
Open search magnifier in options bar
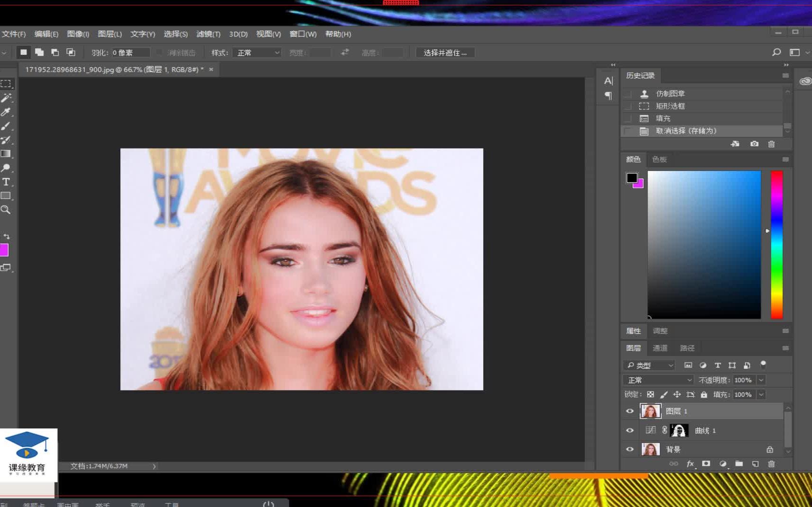tap(776, 52)
